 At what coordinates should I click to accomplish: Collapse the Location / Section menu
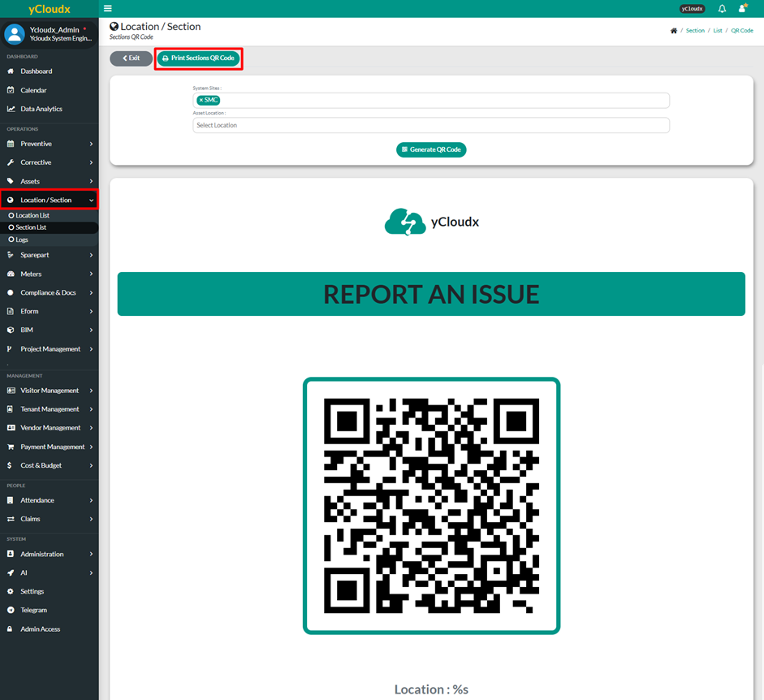pyautogui.click(x=50, y=200)
